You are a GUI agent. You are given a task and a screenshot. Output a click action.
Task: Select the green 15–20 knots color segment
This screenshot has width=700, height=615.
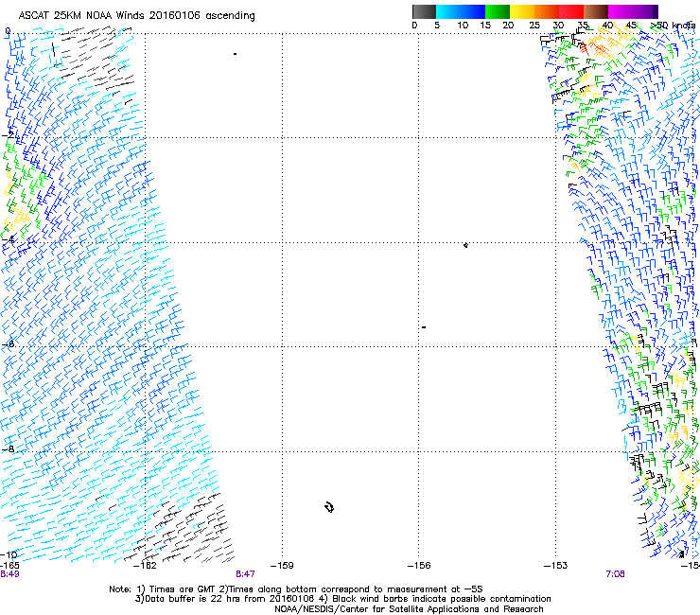[498, 11]
